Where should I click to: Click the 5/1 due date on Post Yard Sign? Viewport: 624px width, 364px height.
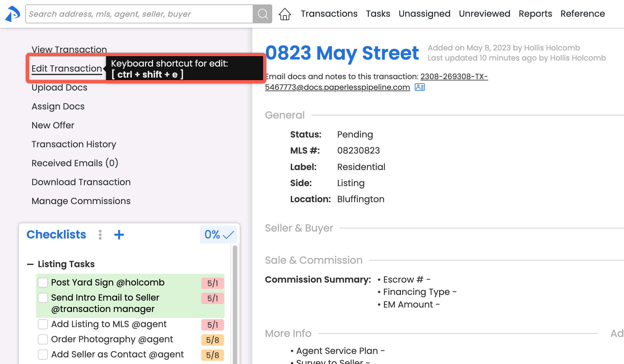pos(212,283)
